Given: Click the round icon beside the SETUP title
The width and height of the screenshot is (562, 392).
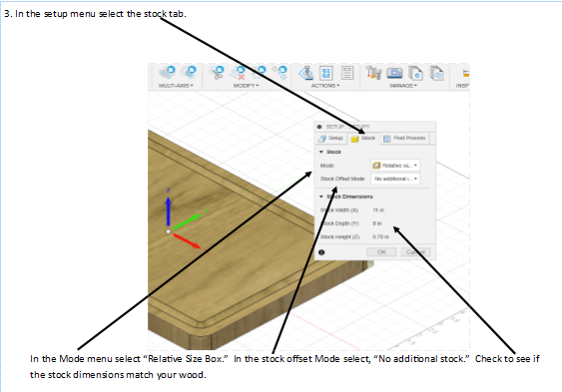Looking at the screenshot, I should 319,127.
